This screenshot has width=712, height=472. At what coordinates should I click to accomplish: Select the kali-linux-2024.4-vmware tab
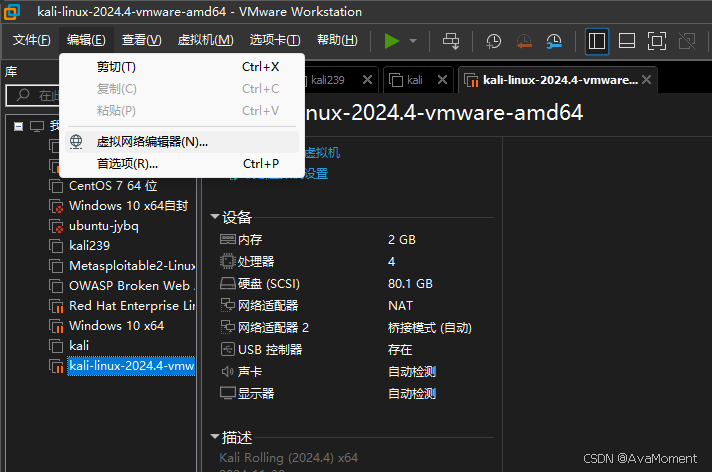[560, 80]
